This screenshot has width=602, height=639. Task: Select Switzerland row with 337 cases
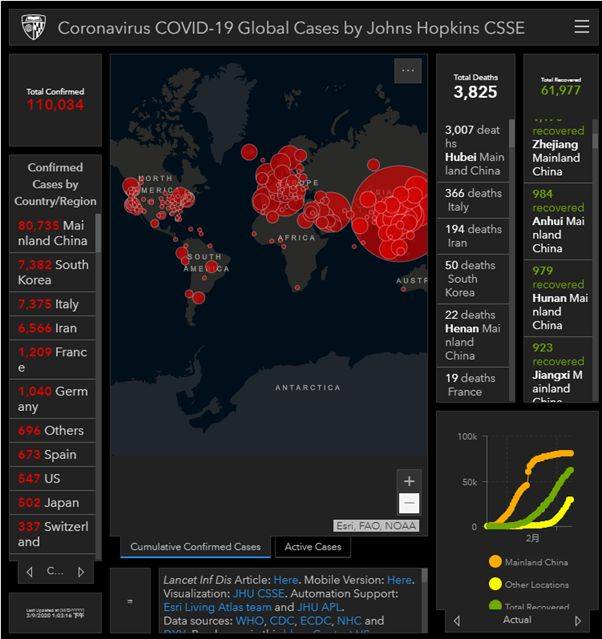52,534
